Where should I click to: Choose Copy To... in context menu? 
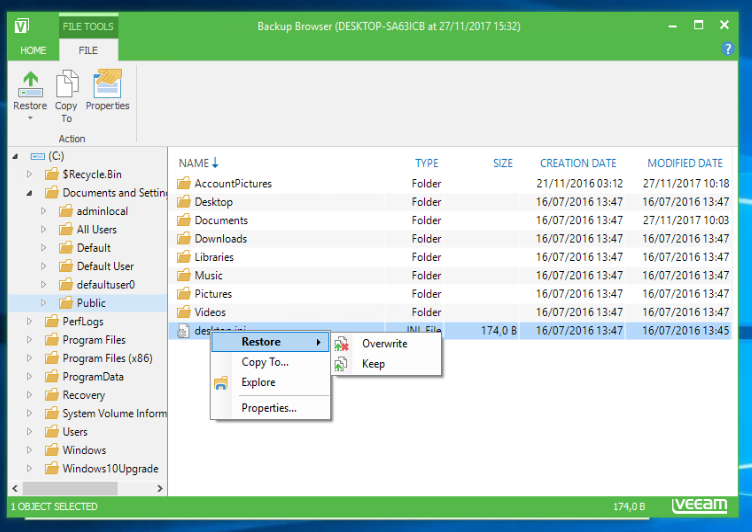click(x=270, y=362)
